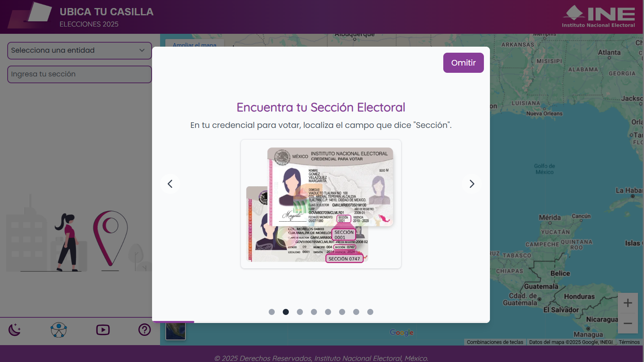Open the video tutorial icon
Image resolution: width=644 pixels, height=362 pixels.
click(103, 330)
